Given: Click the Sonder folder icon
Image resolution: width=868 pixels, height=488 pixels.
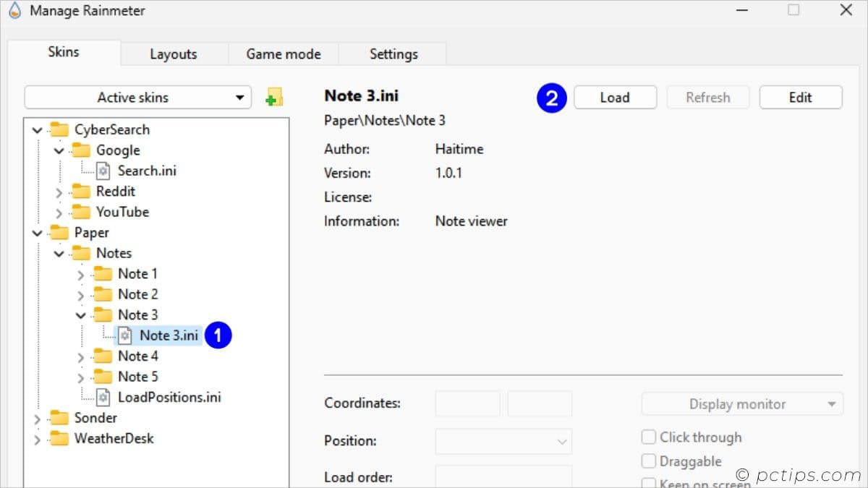Looking at the screenshot, I should point(59,418).
